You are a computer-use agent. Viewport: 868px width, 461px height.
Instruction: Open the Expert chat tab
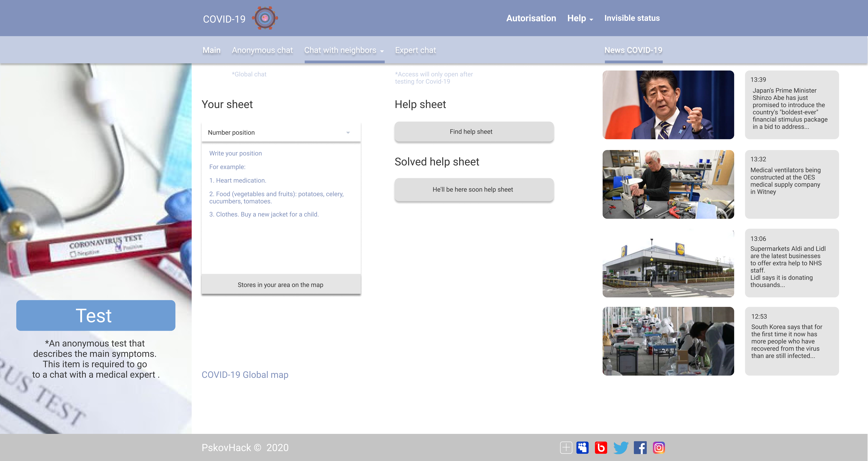pyautogui.click(x=415, y=50)
